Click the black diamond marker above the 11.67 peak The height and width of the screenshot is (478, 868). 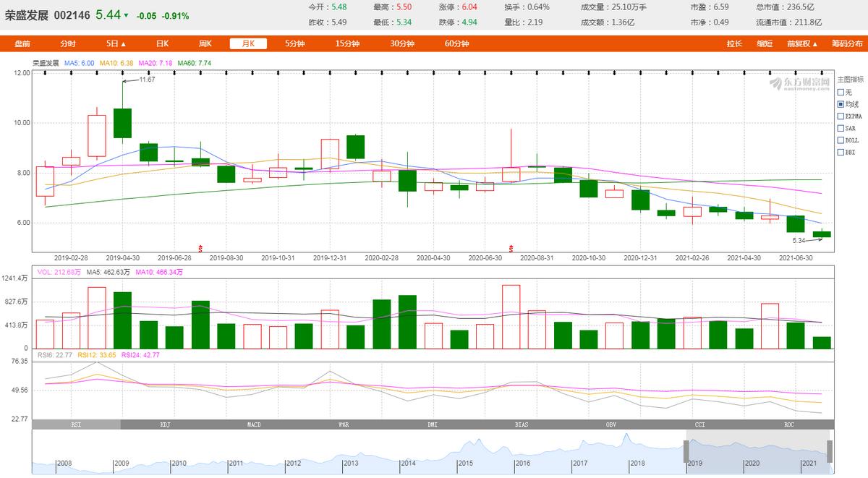122,73
